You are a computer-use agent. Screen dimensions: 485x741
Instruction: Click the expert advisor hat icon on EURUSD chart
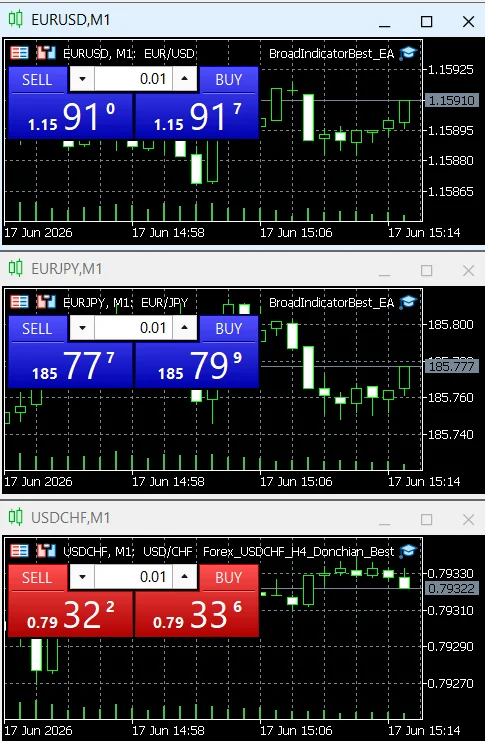(407, 53)
